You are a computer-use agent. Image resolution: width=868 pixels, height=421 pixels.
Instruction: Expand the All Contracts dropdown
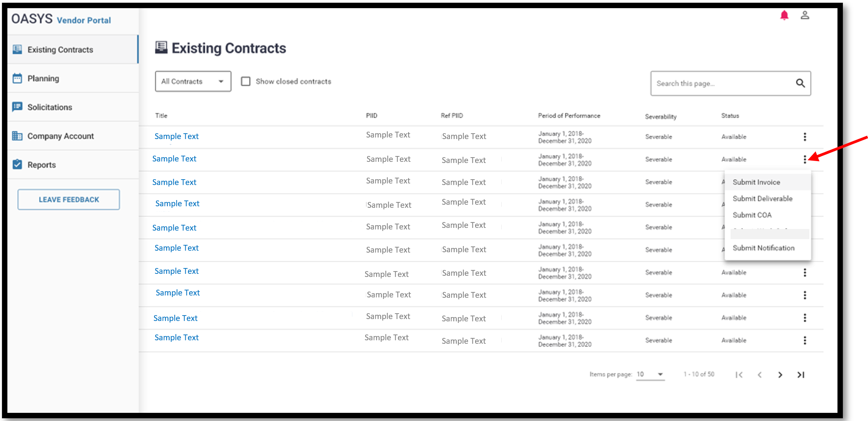click(x=193, y=81)
